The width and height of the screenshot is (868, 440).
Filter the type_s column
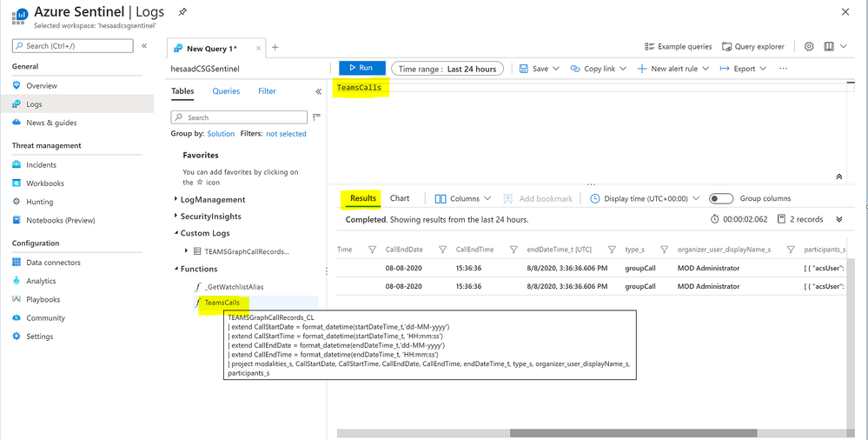click(665, 250)
